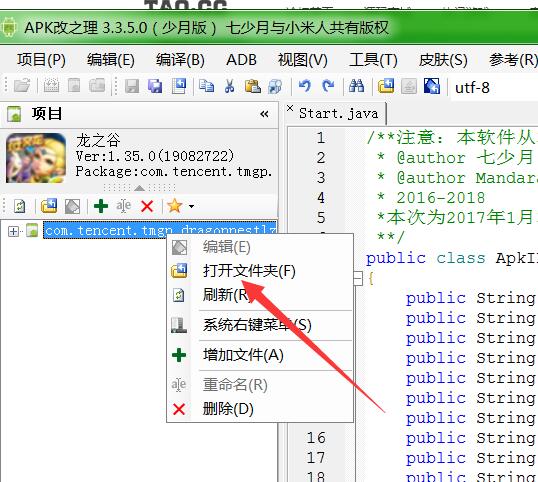The width and height of the screenshot is (538, 482).
Task: Open the 参考(R) menu
Action: (x=513, y=60)
